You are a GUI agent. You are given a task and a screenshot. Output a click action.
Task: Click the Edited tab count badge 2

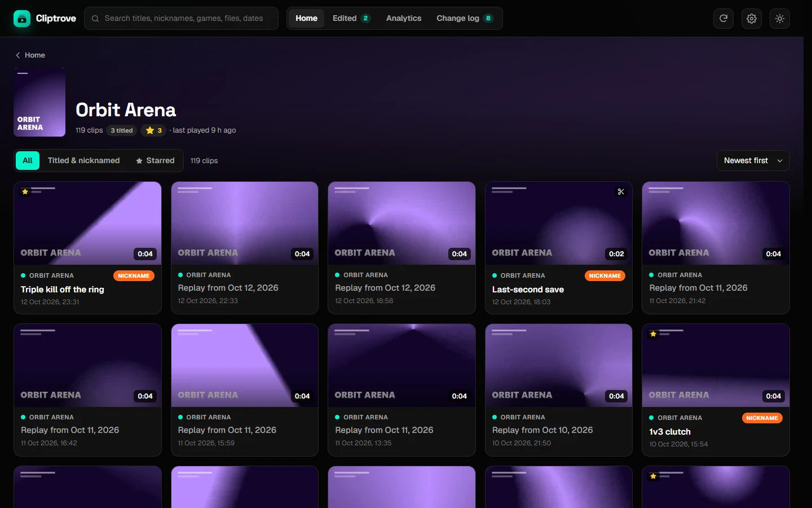coord(365,19)
